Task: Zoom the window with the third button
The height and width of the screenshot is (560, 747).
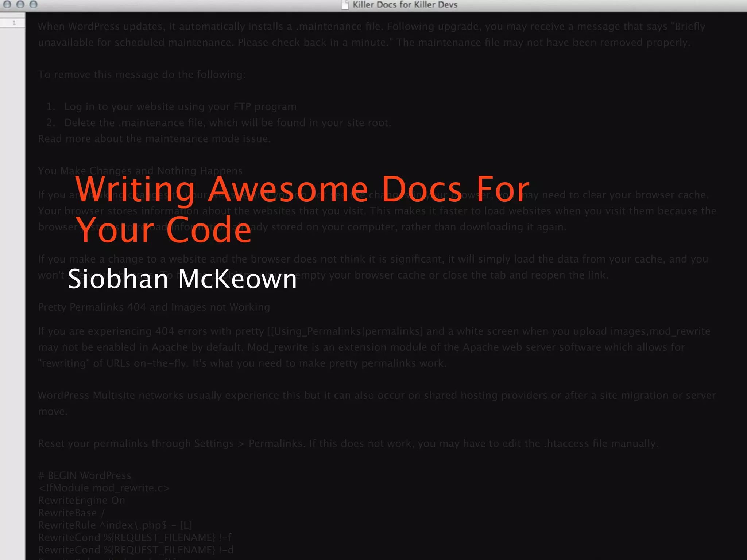Action: pos(34,5)
